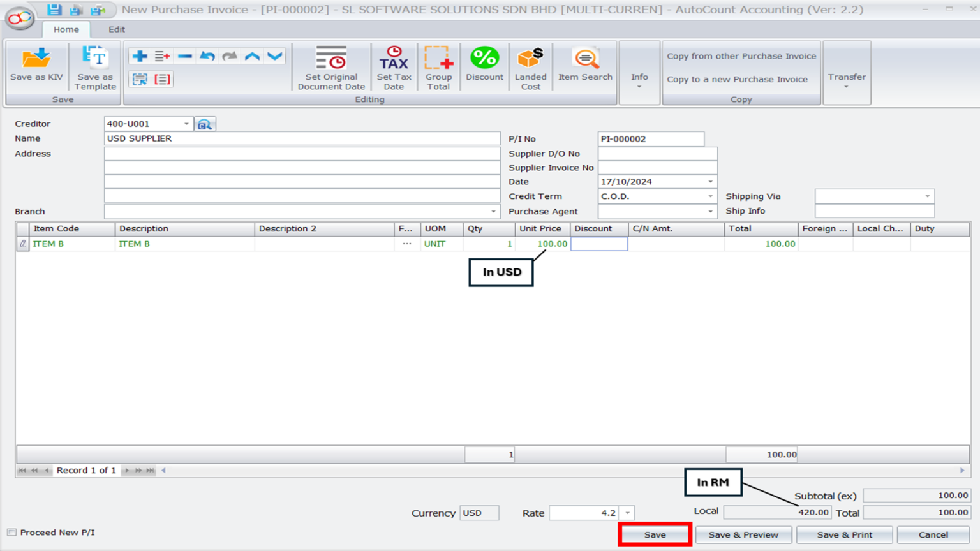Screen dimensions: 980x551
Task: Click the creditor search icon
Action: pyautogui.click(x=205, y=124)
